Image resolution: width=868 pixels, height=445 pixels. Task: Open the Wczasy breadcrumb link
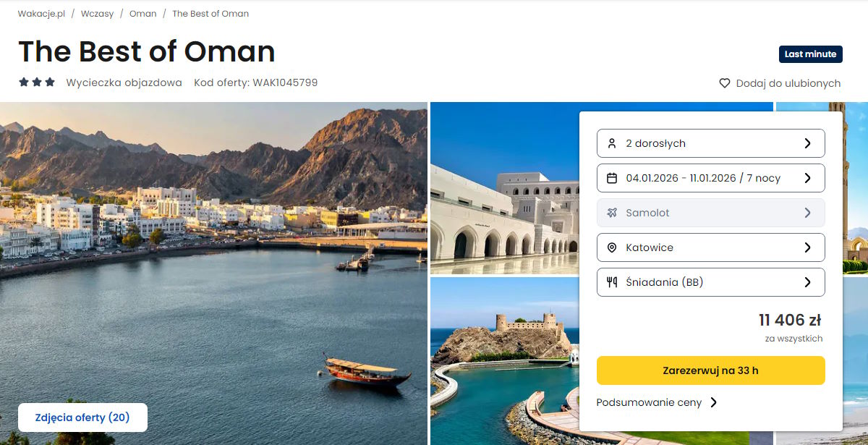click(97, 14)
